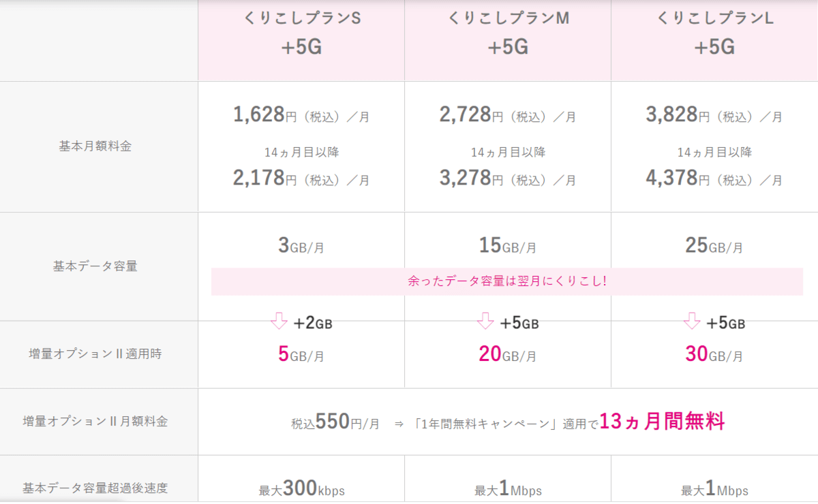
Task: Click the pink down arrow in Plan L column
Action: (x=692, y=321)
